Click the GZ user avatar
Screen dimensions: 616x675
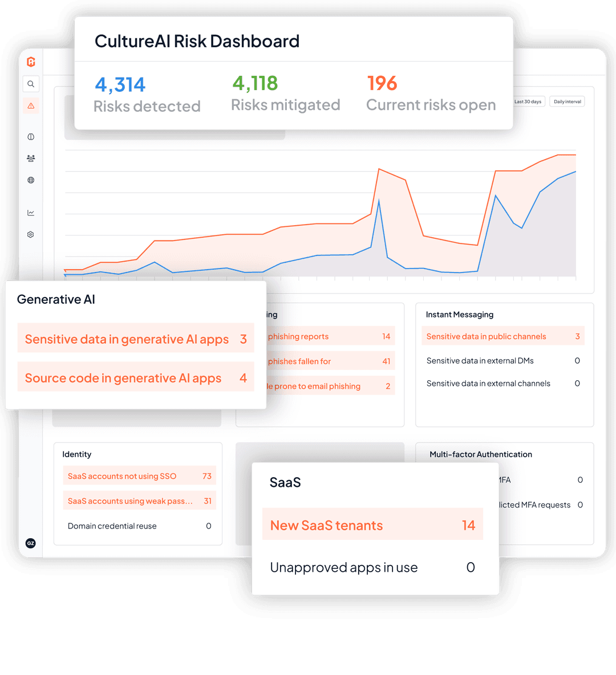(x=31, y=543)
